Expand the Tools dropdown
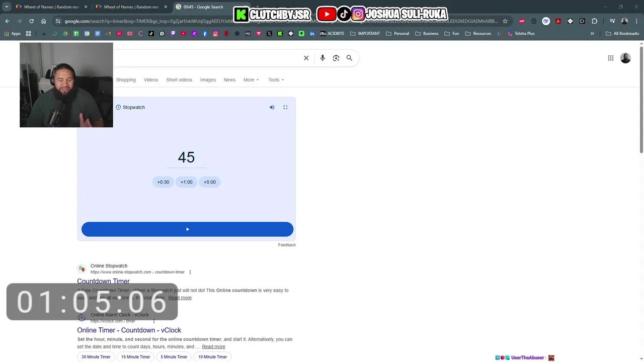 click(x=276, y=80)
